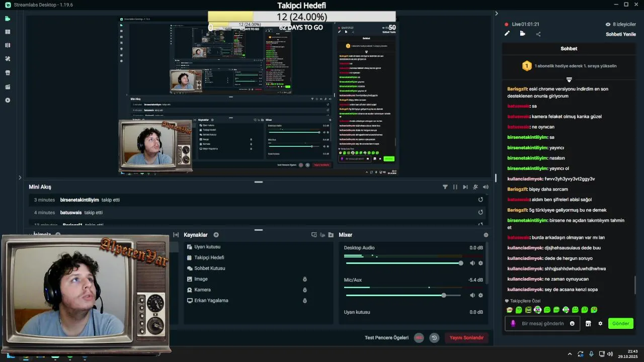Viewport: 644px width, 362px height.
Task: Toggle lock on the Image source
Action: pos(304,279)
